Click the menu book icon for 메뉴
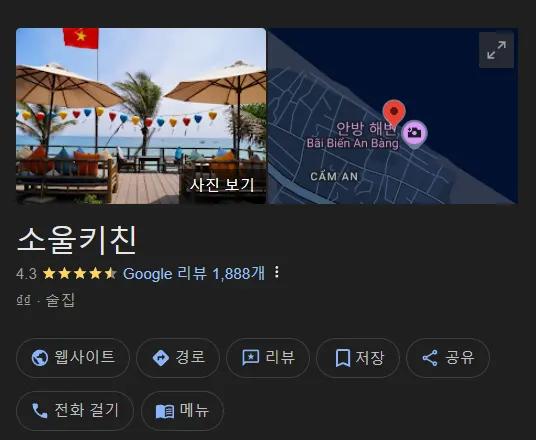 pyautogui.click(x=165, y=411)
